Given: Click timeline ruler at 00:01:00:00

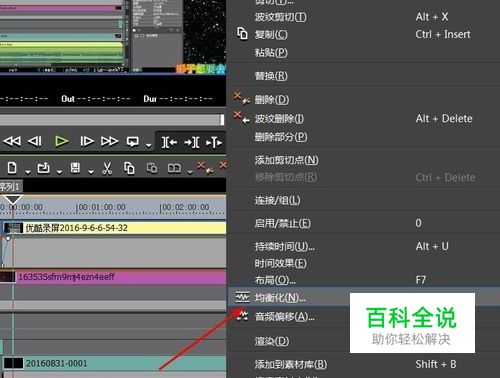Looking at the screenshot, I should pos(101,208).
